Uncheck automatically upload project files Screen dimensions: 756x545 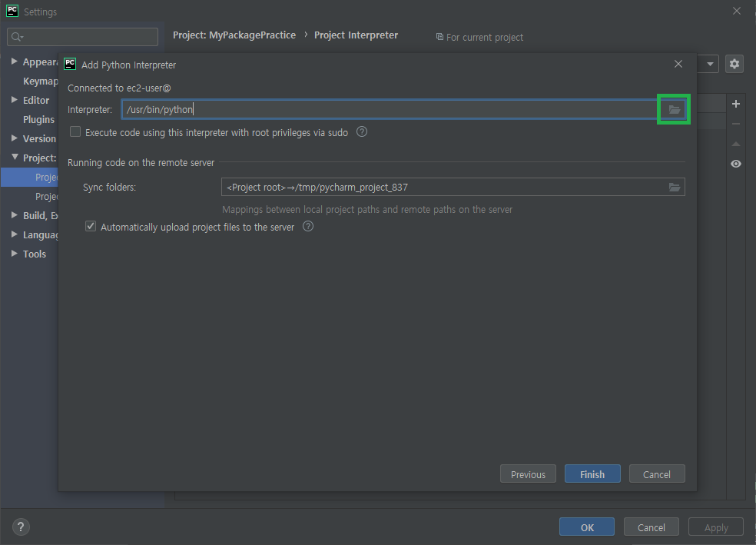[x=91, y=226]
